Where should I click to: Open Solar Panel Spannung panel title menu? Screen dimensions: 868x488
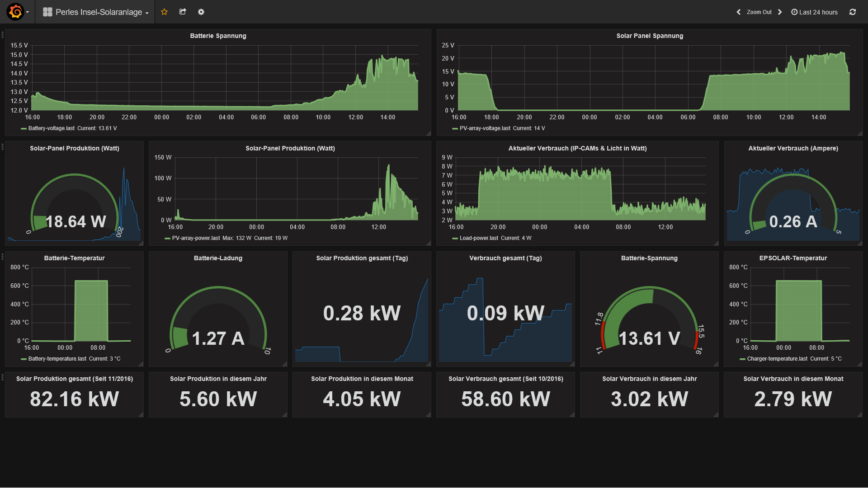[x=650, y=36]
